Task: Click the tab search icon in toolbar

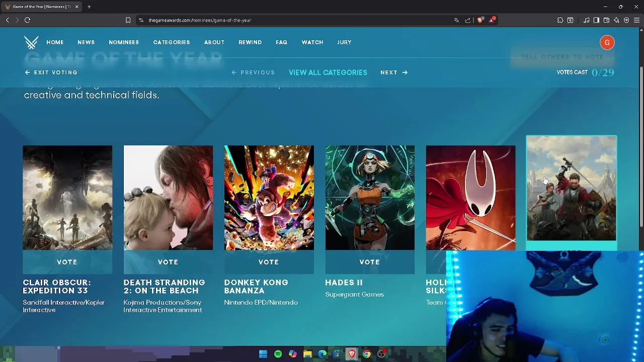Action: (x=570, y=20)
